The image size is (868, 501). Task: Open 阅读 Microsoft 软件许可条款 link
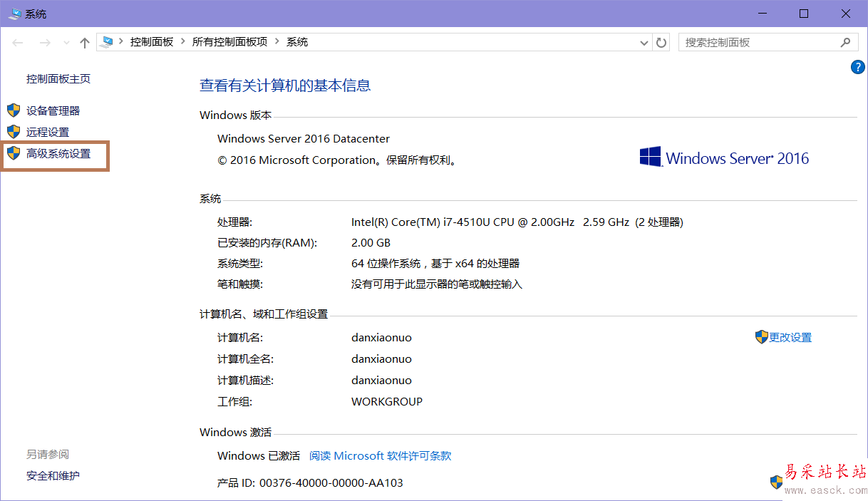[x=381, y=456]
